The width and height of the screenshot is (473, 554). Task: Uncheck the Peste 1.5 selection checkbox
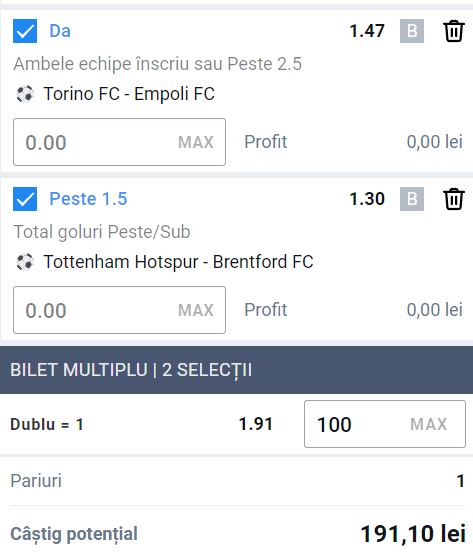coord(25,199)
